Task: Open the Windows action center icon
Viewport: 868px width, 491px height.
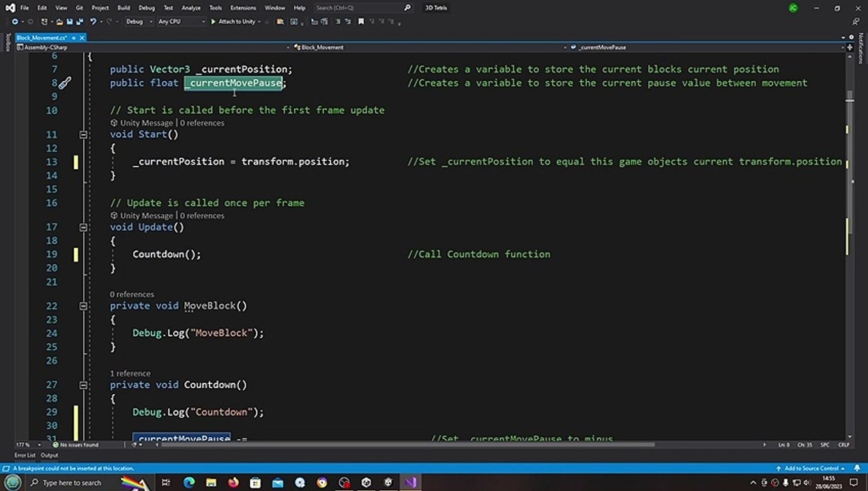Action: coord(853,482)
